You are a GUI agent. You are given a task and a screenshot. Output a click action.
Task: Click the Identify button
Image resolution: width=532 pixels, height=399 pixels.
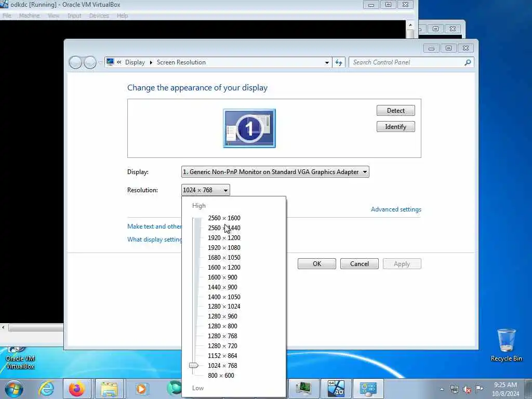point(395,127)
